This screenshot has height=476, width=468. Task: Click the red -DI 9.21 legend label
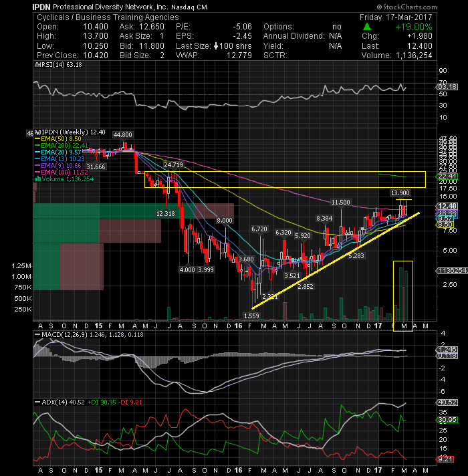pos(130,402)
